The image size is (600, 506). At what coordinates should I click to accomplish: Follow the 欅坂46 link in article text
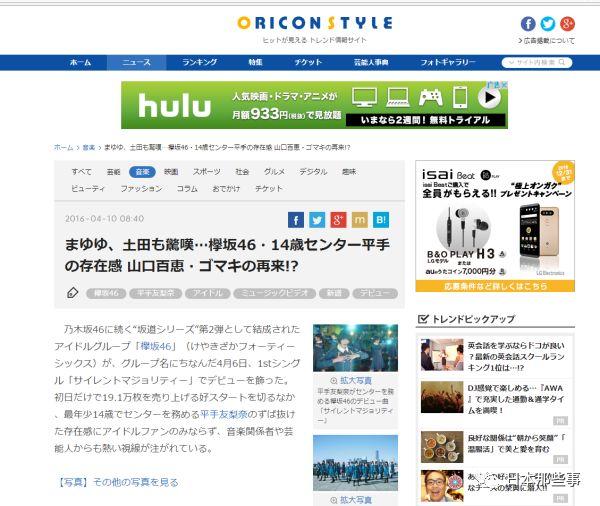[156, 346]
